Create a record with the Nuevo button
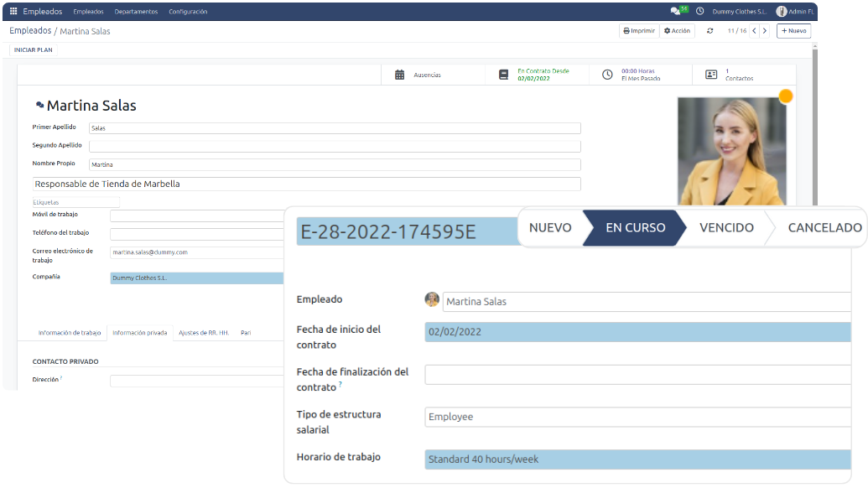Screen dimensions: 868x488 point(793,30)
